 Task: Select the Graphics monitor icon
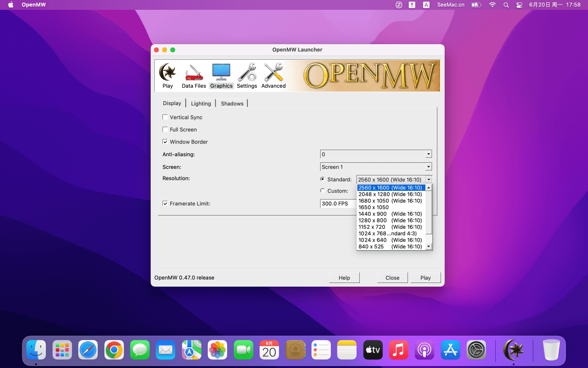coord(221,73)
